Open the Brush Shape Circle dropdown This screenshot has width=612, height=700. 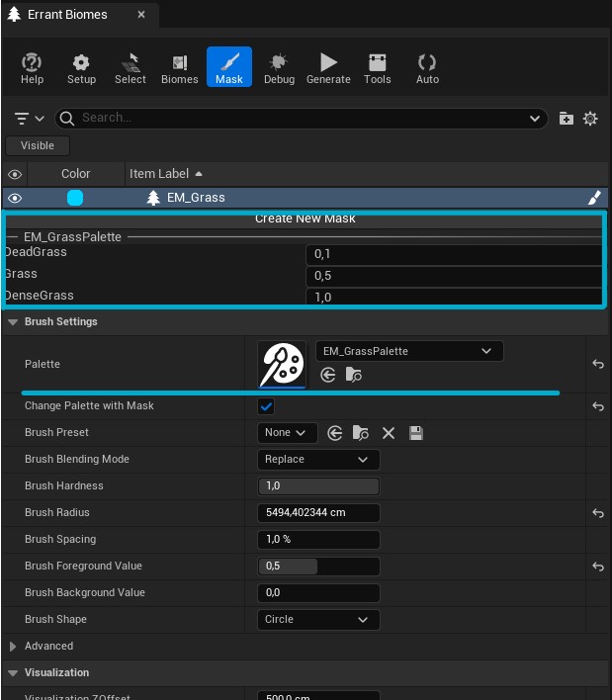pyautogui.click(x=318, y=620)
